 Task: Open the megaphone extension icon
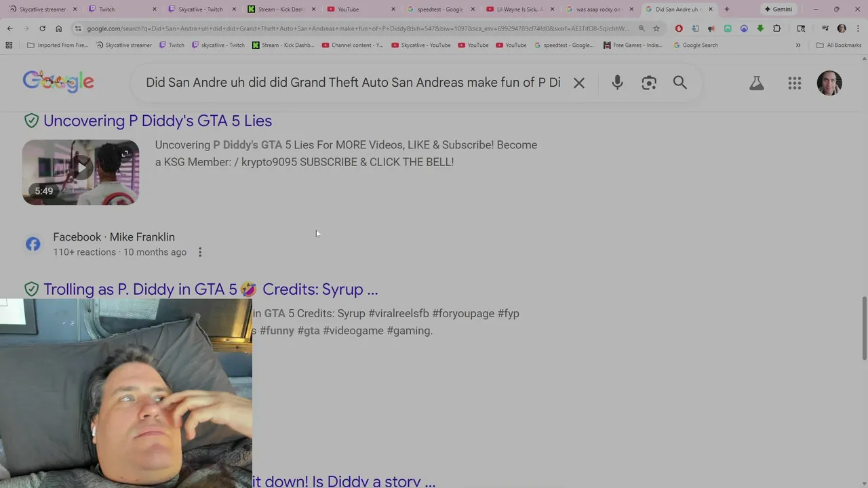click(711, 28)
